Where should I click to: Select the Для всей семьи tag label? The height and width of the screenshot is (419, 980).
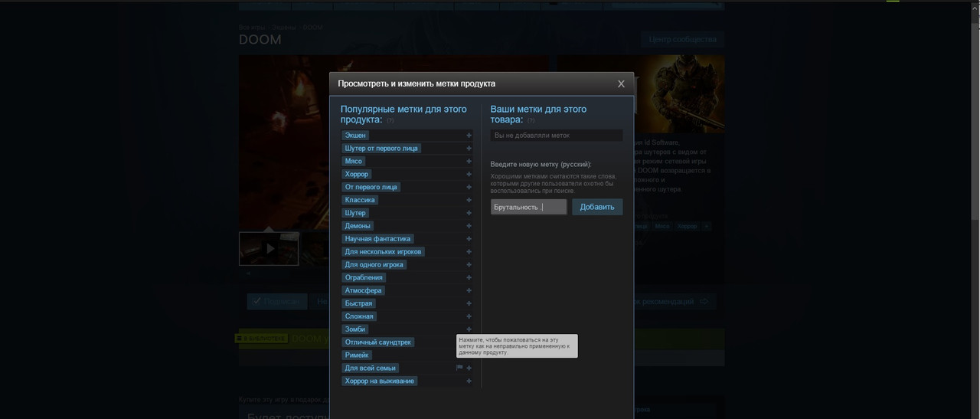click(371, 368)
